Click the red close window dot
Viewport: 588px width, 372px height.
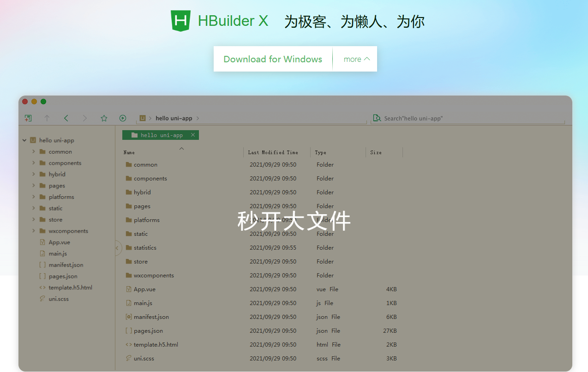point(25,102)
